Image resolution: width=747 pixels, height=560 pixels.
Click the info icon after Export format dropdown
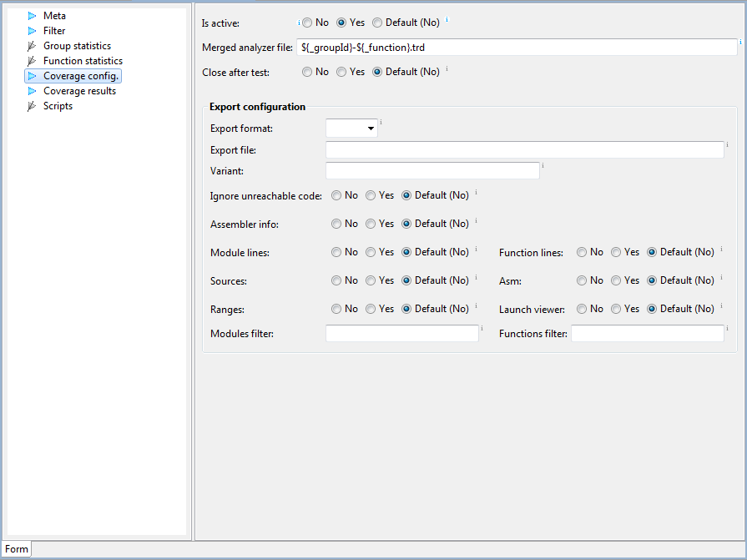click(381, 123)
